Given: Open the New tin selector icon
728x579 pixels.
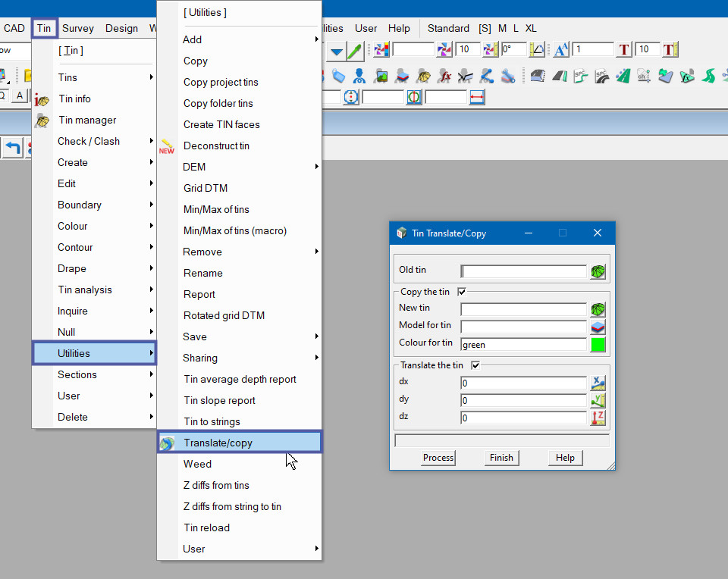Looking at the screenshot, I should [x=598, y=309].
